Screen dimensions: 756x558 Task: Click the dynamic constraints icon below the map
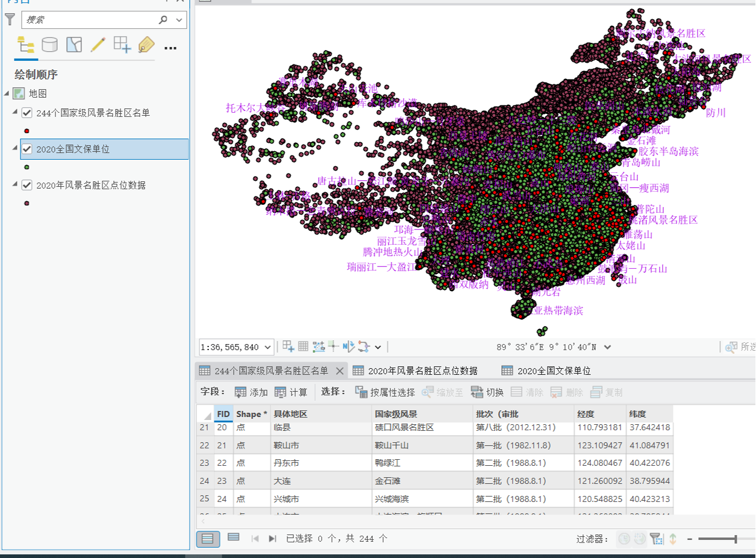click(x=349, y=346)
